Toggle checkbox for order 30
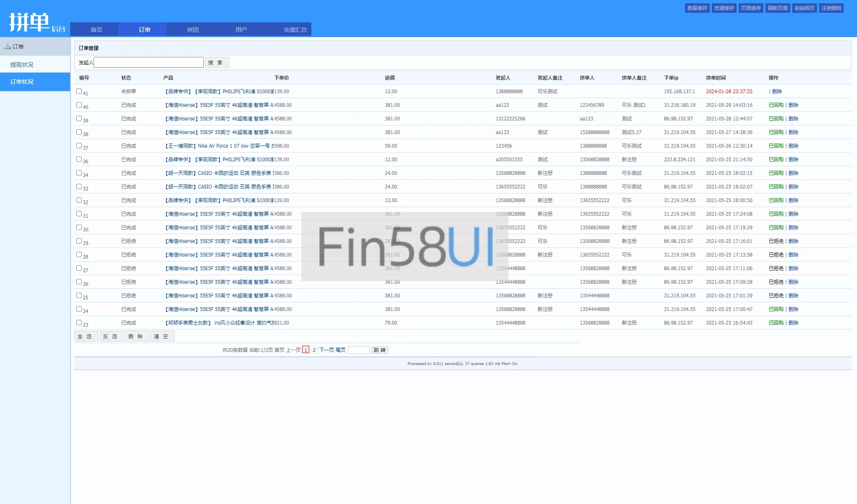 (79, 227)
